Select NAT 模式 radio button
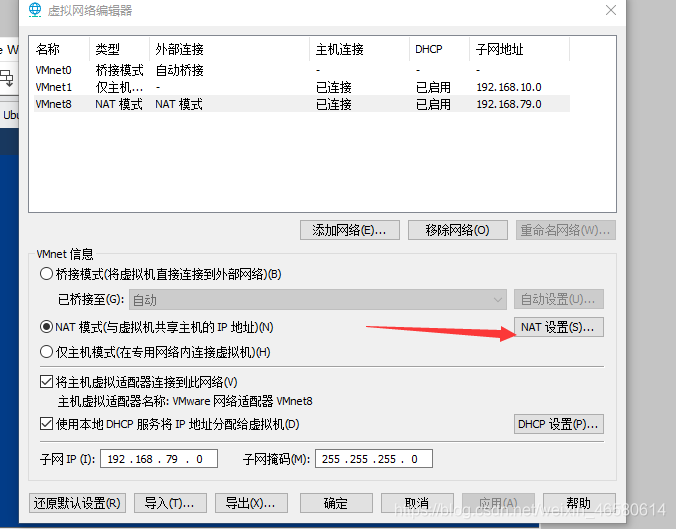The width and height of the screenshot is (676, 529). 46,327
